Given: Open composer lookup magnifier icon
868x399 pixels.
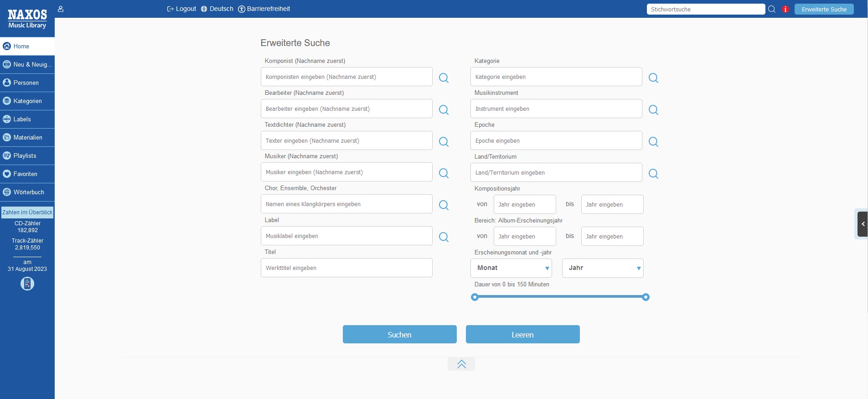Looking at the screenshot, I should 443,78.
